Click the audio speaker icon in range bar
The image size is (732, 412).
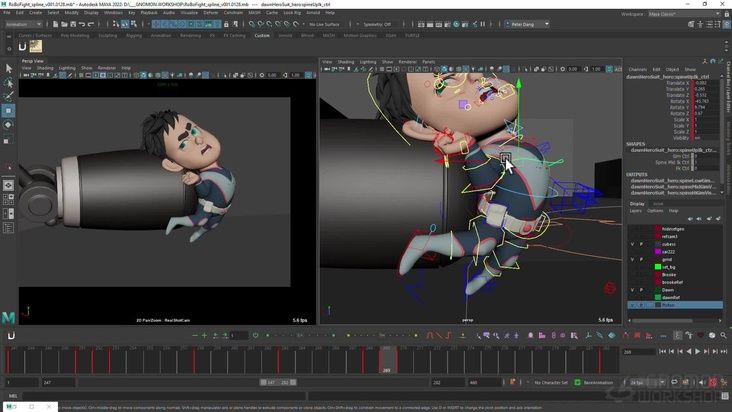[x=702, y=383]
